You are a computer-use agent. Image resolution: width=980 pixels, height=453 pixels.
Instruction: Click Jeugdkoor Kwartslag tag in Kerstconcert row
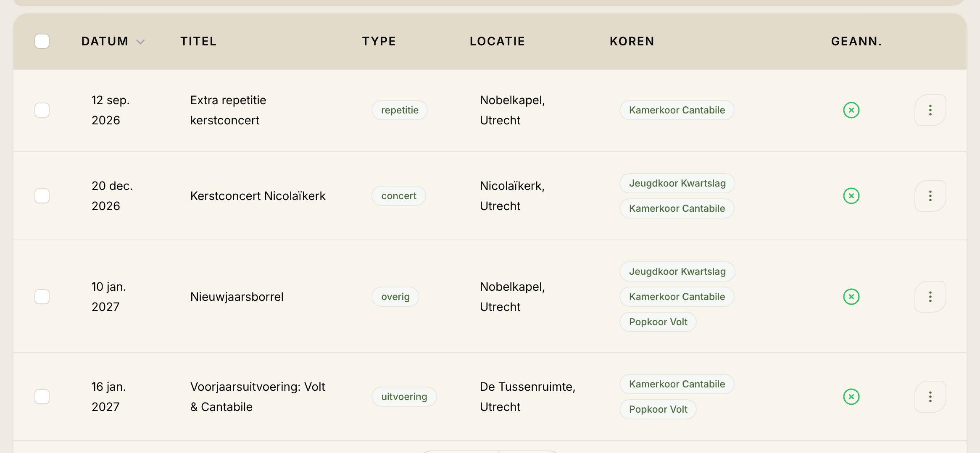click(x=677, y=183)
